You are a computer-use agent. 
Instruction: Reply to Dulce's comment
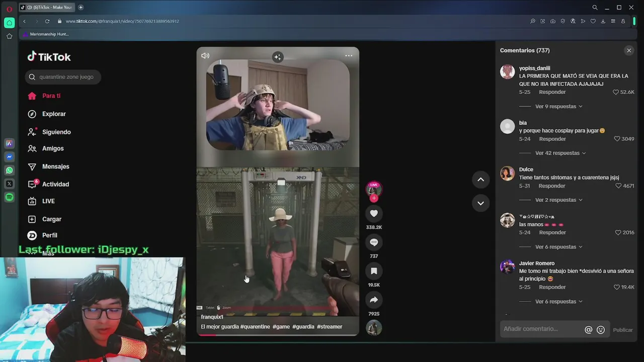tap(552, 186)
